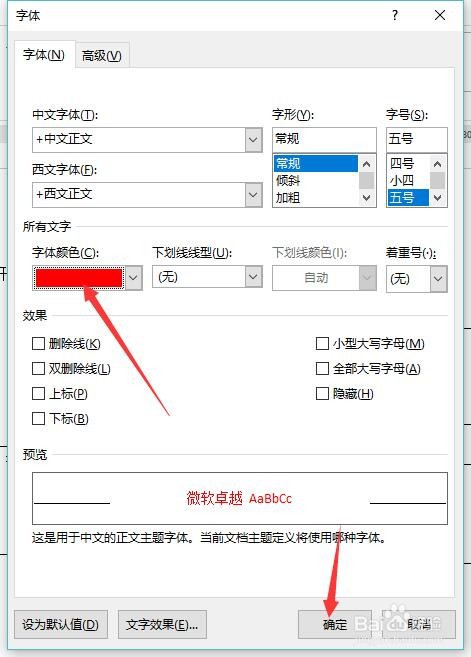Check the 上标 superscript option

[x=39, y=393]
